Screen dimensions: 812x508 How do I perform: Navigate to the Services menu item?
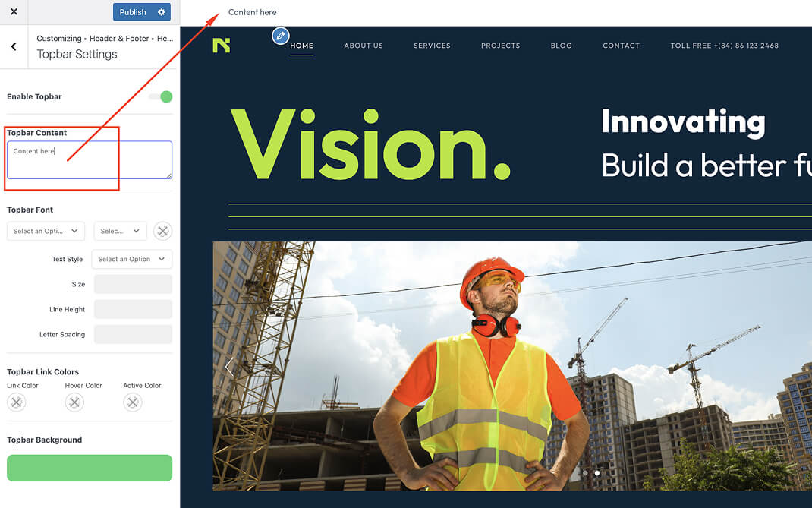click(x=432, y=46)
